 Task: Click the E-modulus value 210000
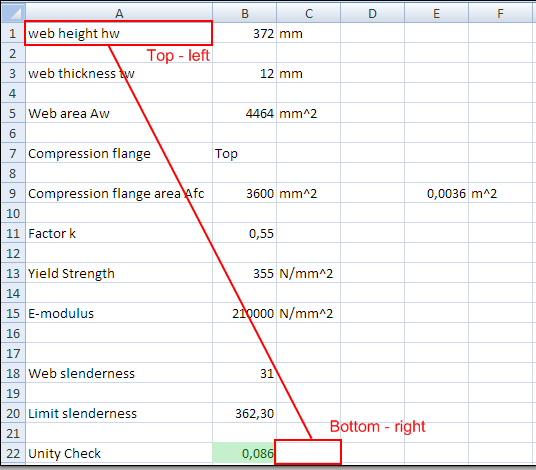click(244, 313)
